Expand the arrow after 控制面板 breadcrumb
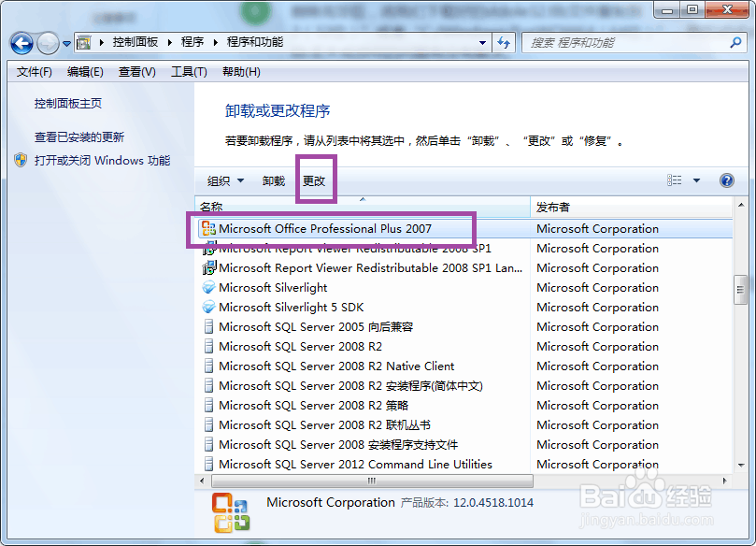The height and width of the screenshot is (546, 756). (170, 43)
